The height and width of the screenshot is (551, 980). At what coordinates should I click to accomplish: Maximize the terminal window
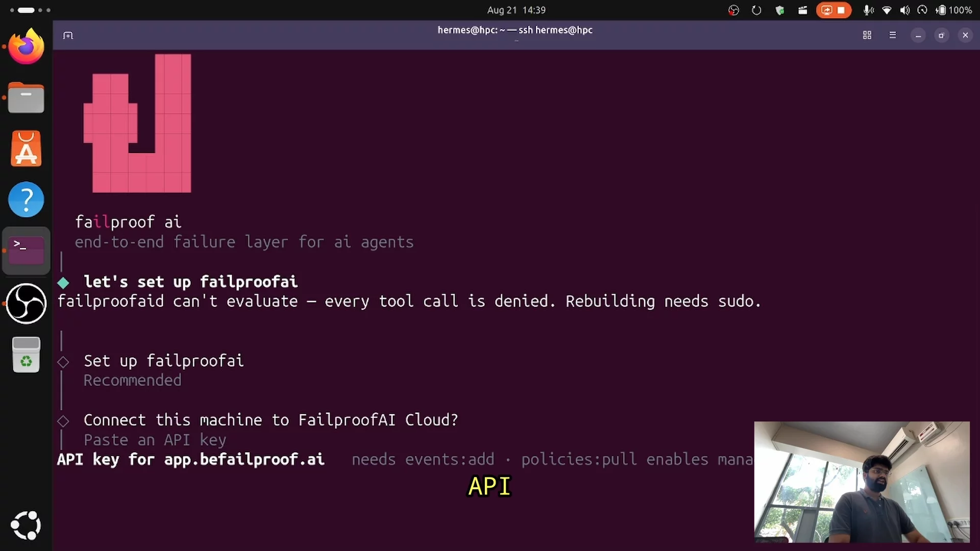pyautogui.click(x=942, y=35)
